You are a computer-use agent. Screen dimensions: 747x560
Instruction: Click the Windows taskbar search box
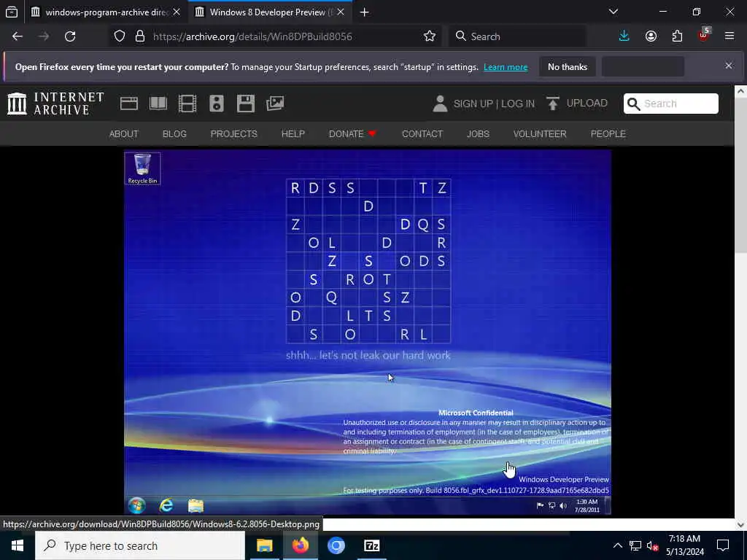click(140, 545)
